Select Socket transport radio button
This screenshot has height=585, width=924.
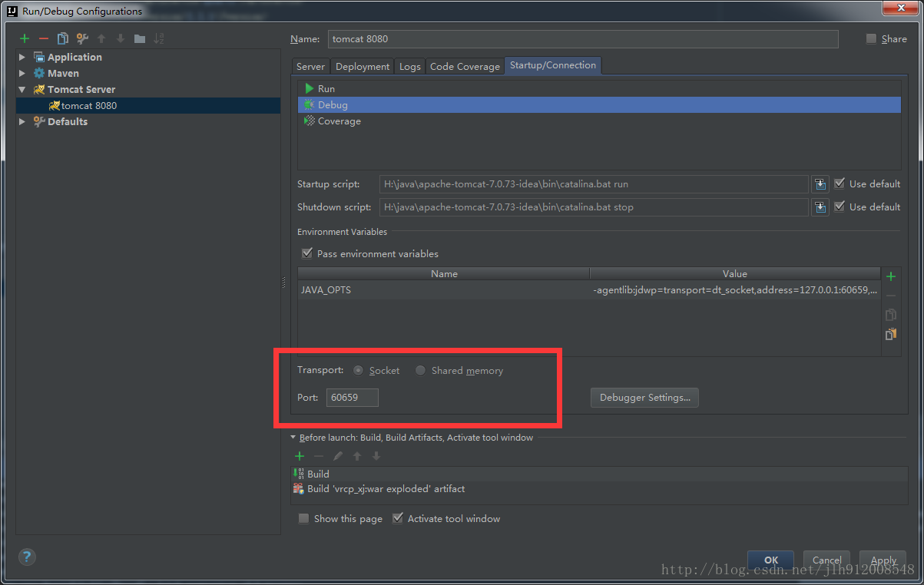tap(358, 371)
